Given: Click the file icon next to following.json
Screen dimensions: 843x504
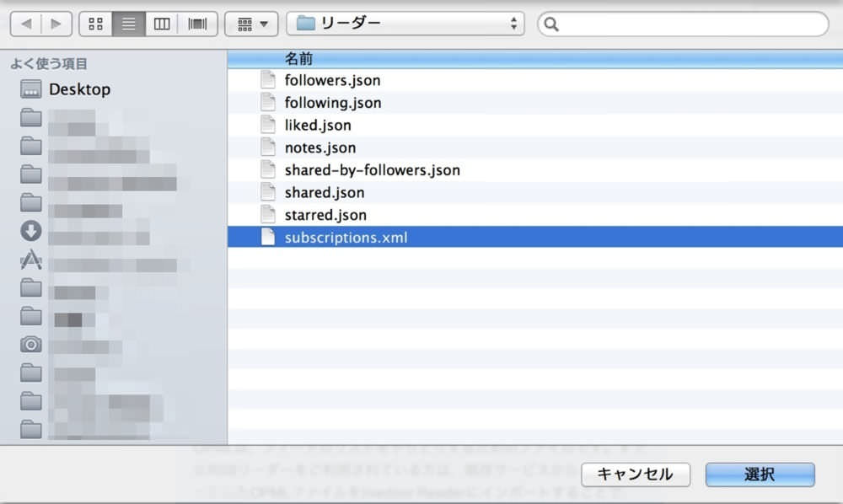Looking at the screenshot, I should tap(268, 102).
